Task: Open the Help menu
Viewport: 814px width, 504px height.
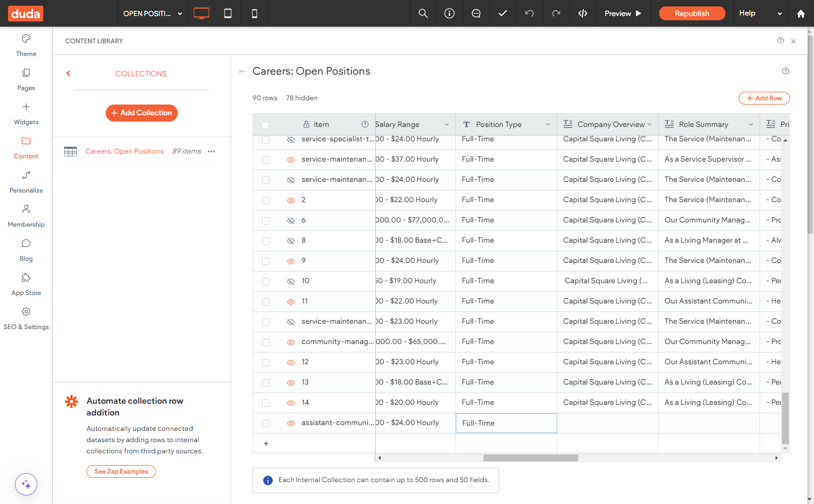Action: (760, 13)
